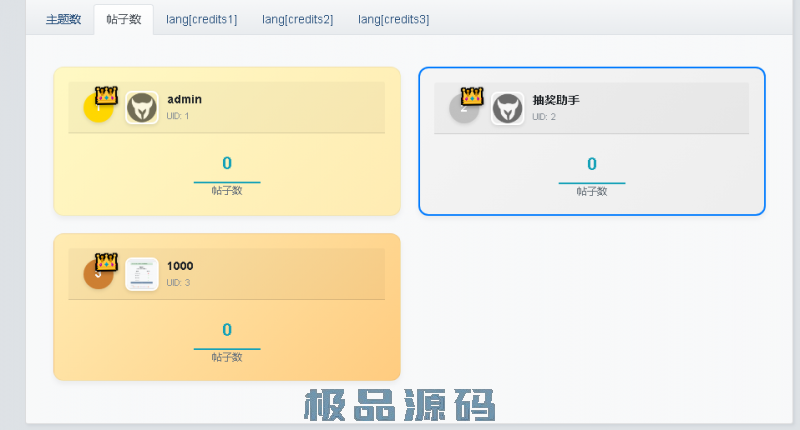
Task: Switch to the lang[credits2] tab
Action: click(x=297, y=19)
